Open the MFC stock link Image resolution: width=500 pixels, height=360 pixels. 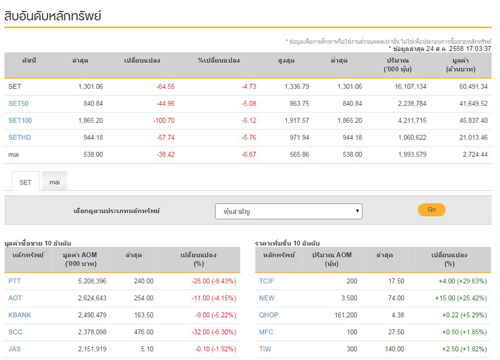266,332
